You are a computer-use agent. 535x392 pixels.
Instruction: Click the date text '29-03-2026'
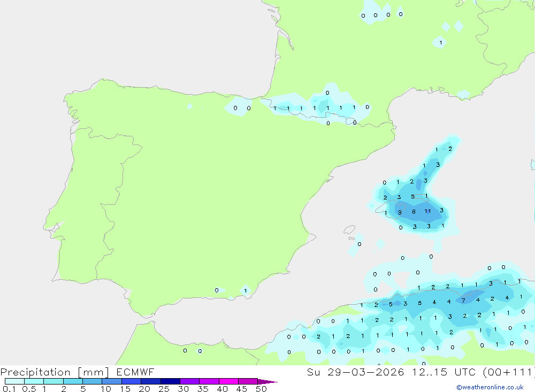[366, 372]
